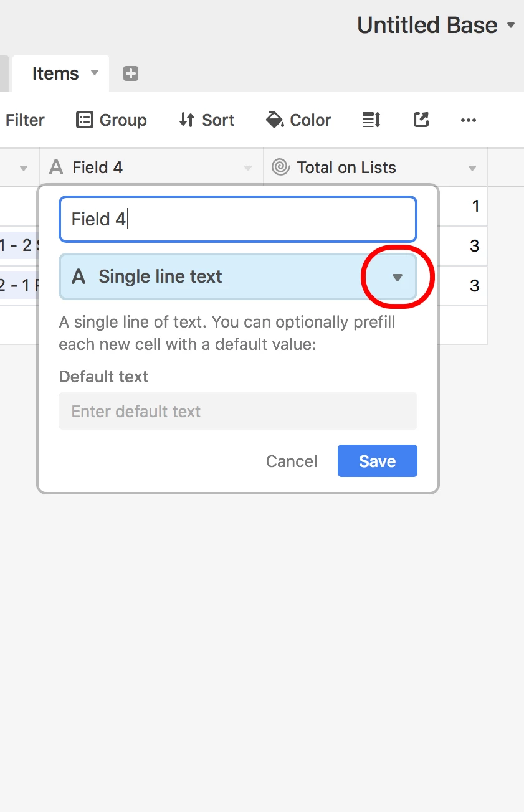
Task: Click the Color paint bucket icon
Action: coord(275,120)
